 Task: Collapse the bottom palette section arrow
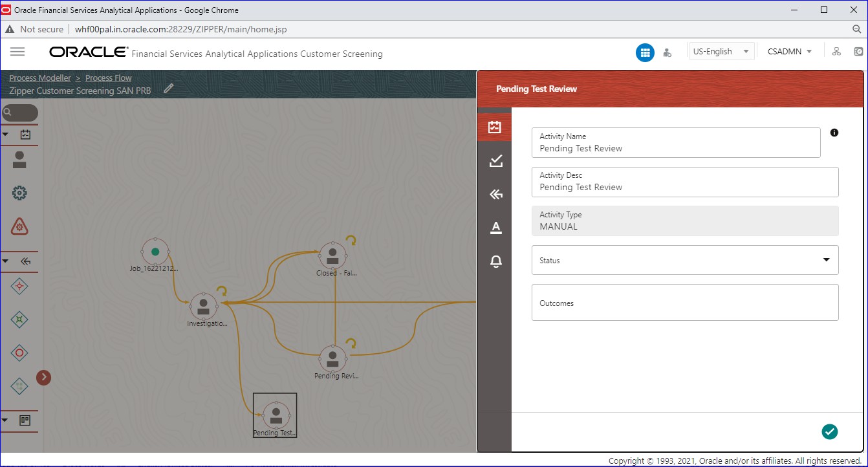point(6,420)
